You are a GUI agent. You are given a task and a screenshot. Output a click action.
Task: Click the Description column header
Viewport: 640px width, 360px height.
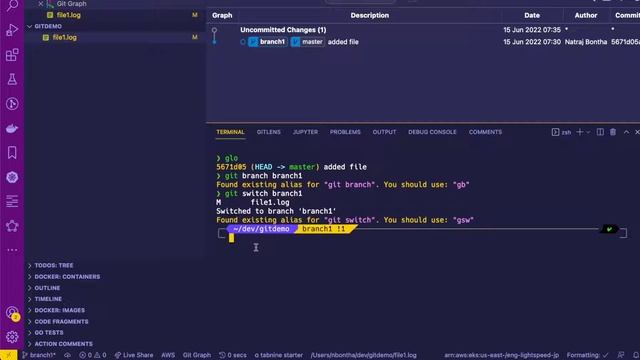(369, 16)
